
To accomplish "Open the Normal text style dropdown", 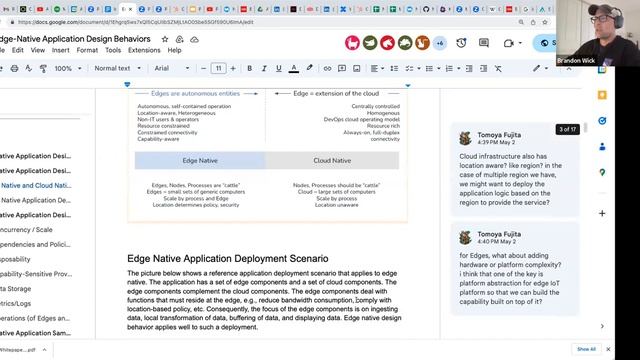I will click(x=117, y=68).
